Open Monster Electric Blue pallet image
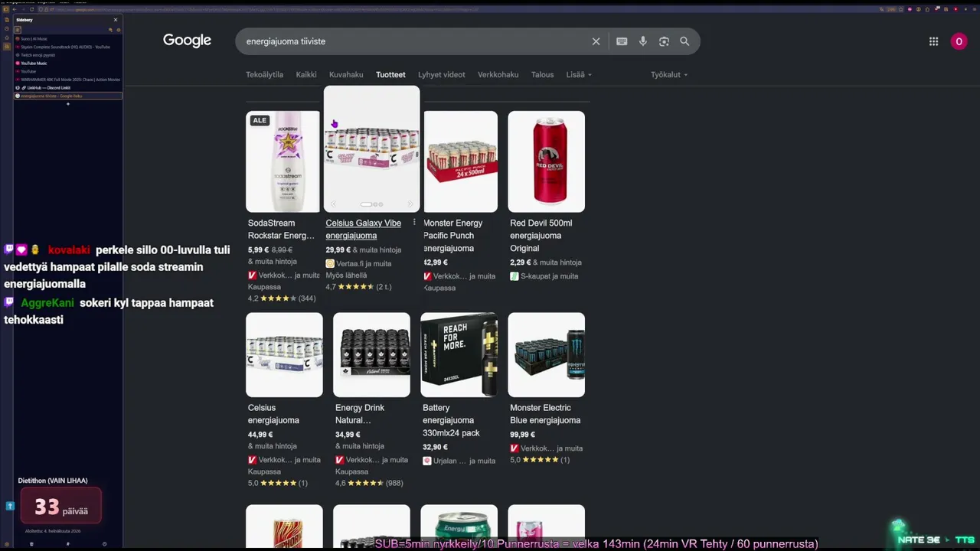This screenshot has width=980, height=551. [x=547, y=354]
